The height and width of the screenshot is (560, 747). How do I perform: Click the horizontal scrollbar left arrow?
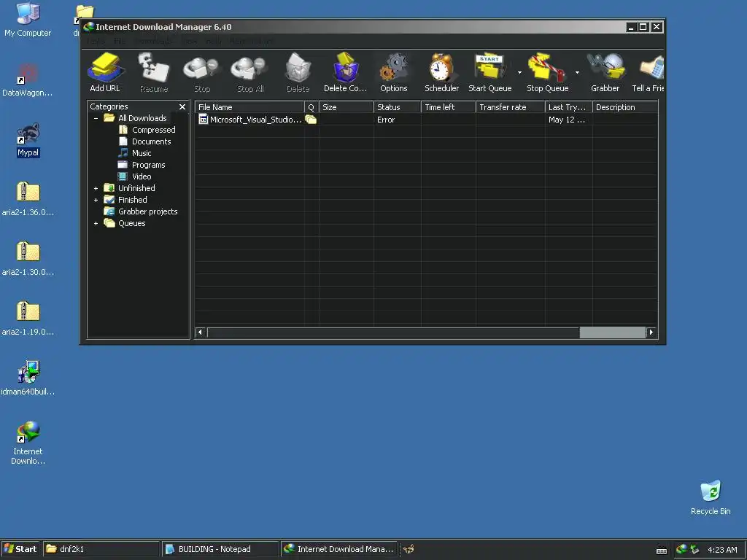tap(201, 332)
